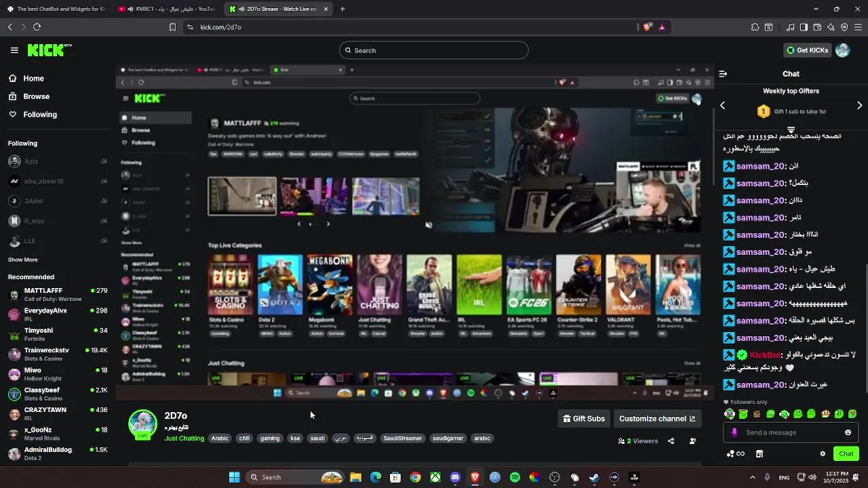Open the Brave browser main menu
Screen dimensions: 868x488
click(x=858, y=27)
